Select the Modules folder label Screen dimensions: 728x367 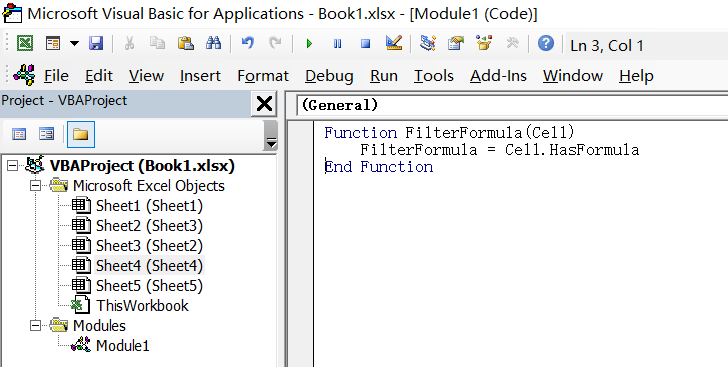[x=99, y=326]
